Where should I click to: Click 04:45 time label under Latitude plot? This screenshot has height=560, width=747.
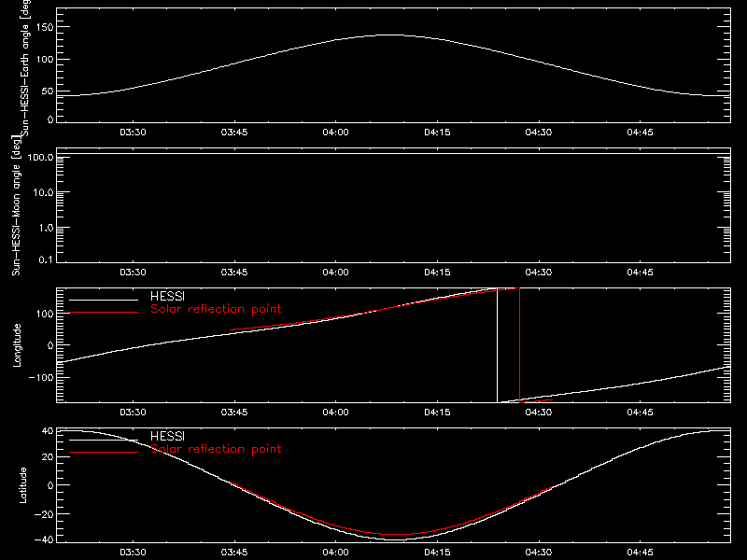(641, 553)
